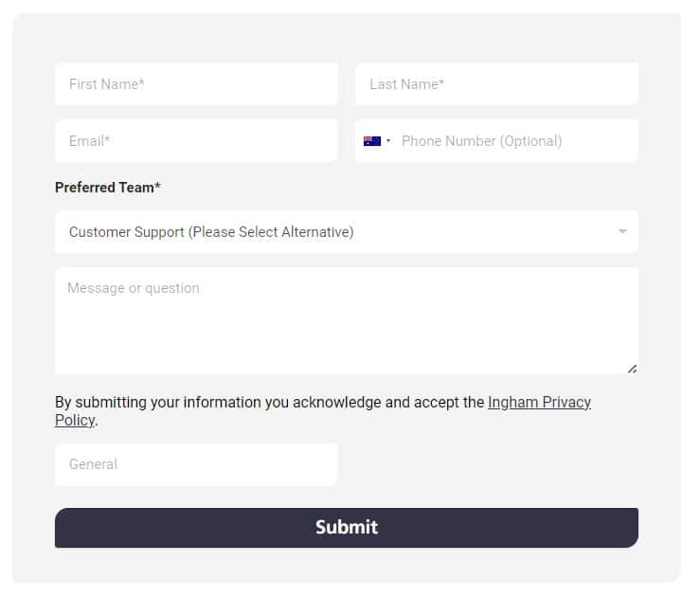Open the country code arrow beside the flag
This screenshot has width=700, height=597.
pyautogui.click(x=388, y=141)
